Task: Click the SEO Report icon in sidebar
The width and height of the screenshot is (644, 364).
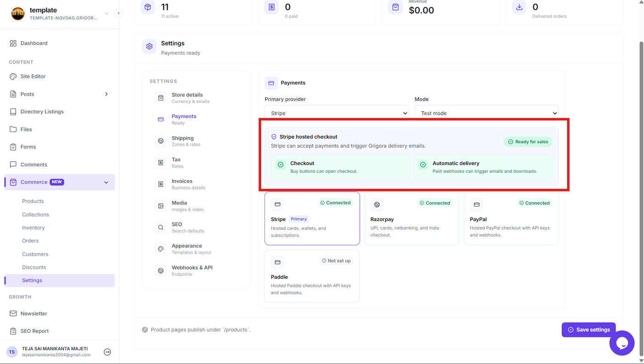Action: click(x=13, y=331)
